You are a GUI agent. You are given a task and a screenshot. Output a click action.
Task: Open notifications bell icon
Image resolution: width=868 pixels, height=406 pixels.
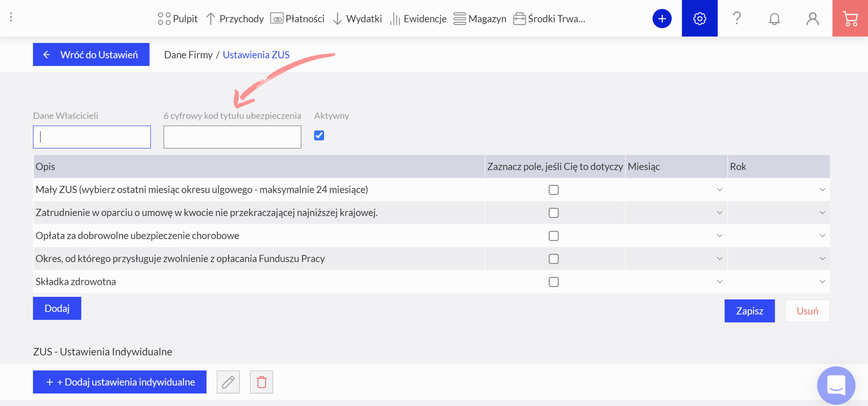[x=774, y=19]
